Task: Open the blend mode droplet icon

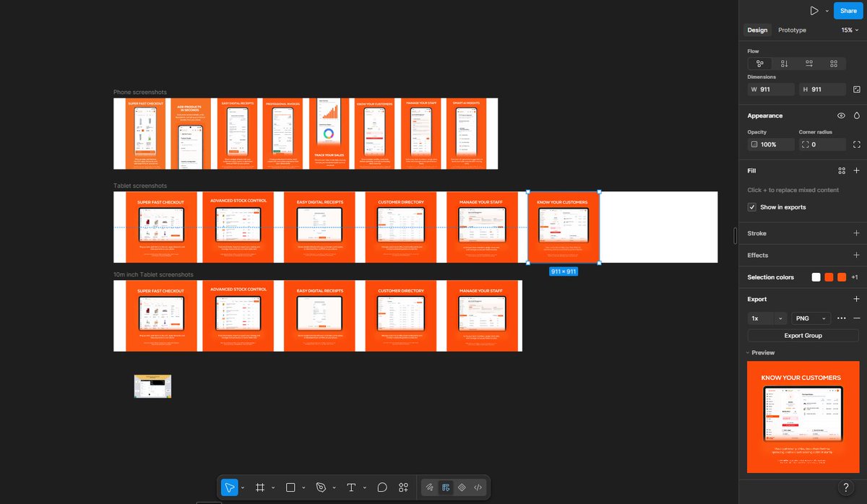Action: click(x=857, y=116)
